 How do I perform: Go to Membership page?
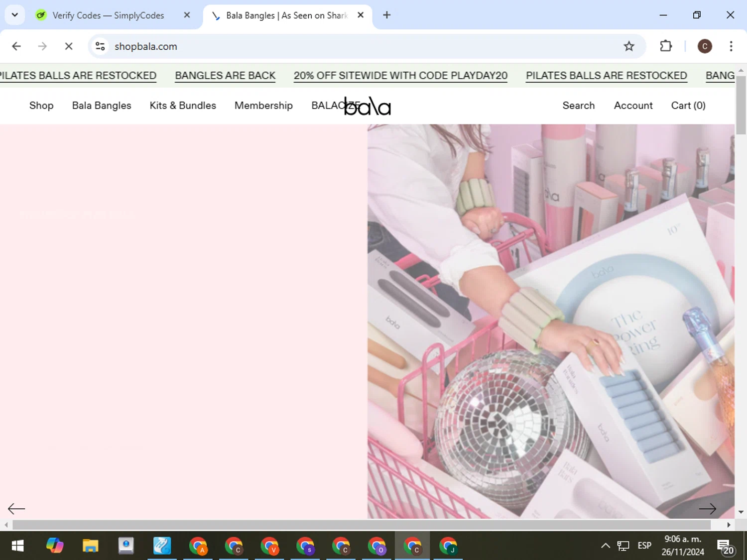click(263, 106)
